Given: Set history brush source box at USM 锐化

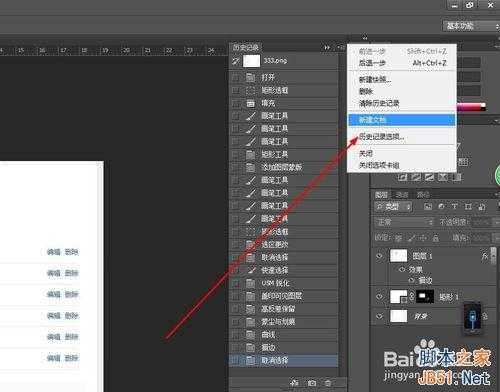Looking at the screenshot, I should click(236, 283).
